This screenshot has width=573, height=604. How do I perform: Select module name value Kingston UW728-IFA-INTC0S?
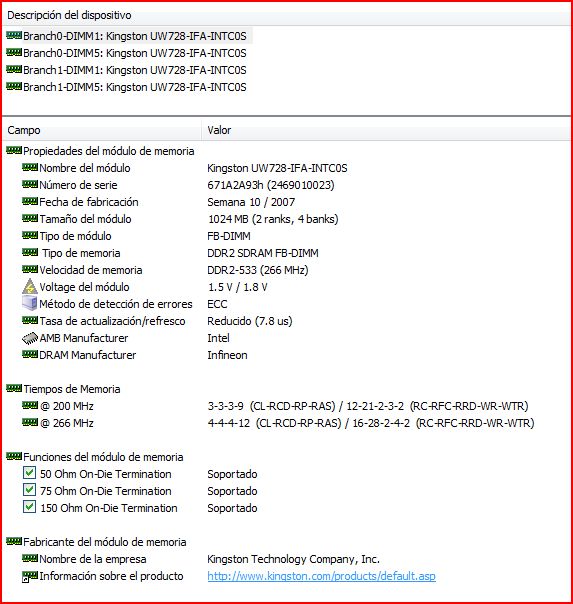(x=277, y=168)
